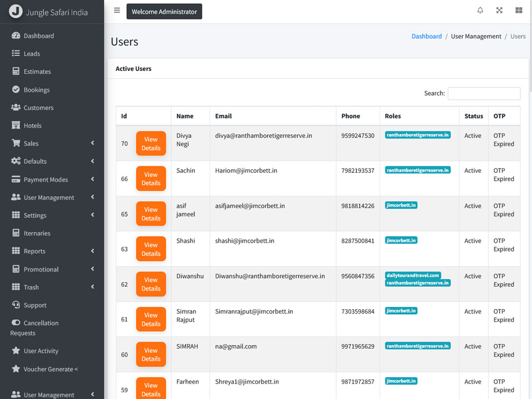Toggle fullscreen with the expand icon
The height and width of the screenshot is (399, 532).
499,11
